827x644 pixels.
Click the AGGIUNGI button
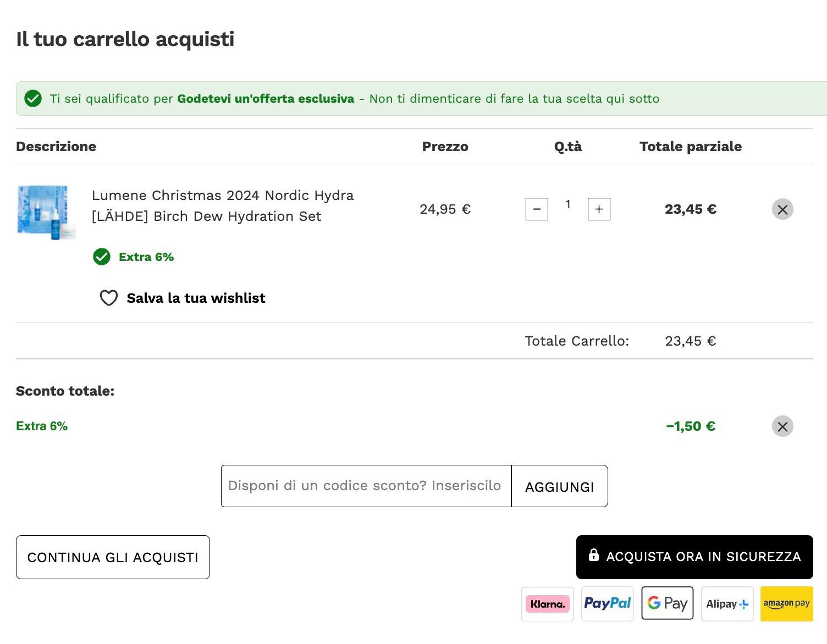pos(560,486)
